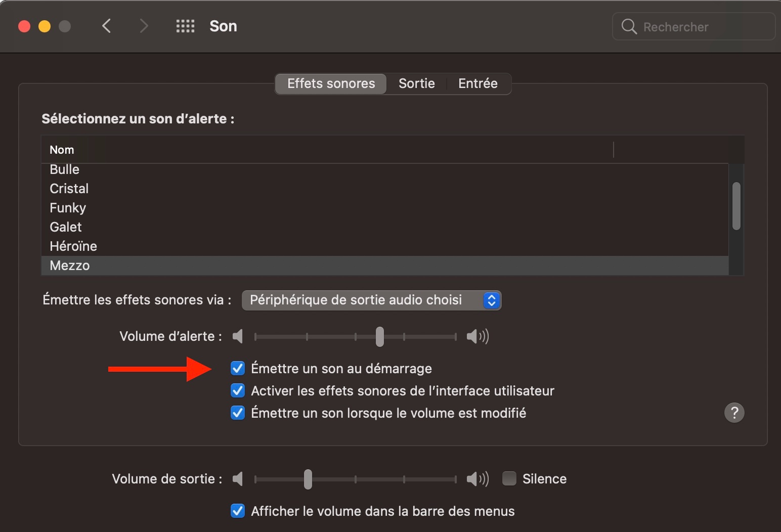781x532 pixels.
Task: Click the alert volume slider handle
Action: [380, 336]
